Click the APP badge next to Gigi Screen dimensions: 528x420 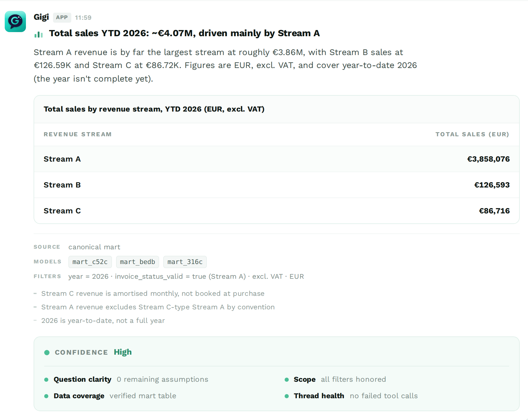click(x=62, y=17)
